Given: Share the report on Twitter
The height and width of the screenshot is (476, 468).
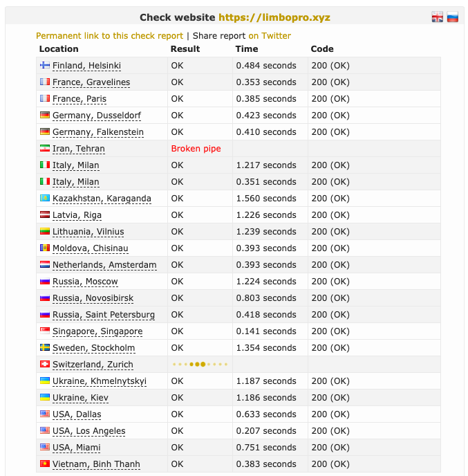Looking at the screenshot, I should [x=270, y=36].
